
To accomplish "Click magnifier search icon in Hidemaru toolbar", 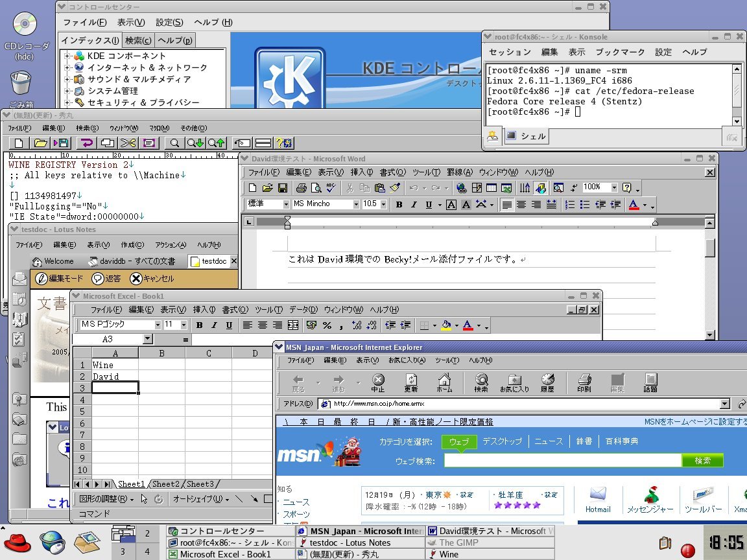I will click(174, 143).
